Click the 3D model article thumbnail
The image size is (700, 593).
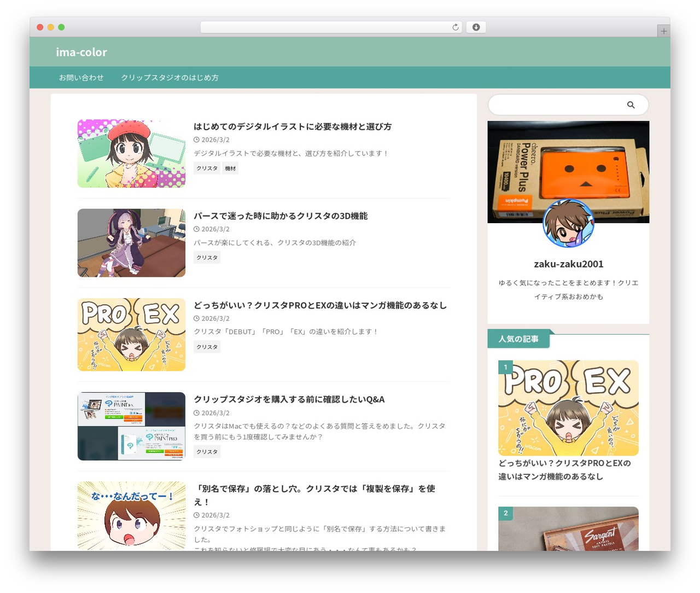[131, 243]
